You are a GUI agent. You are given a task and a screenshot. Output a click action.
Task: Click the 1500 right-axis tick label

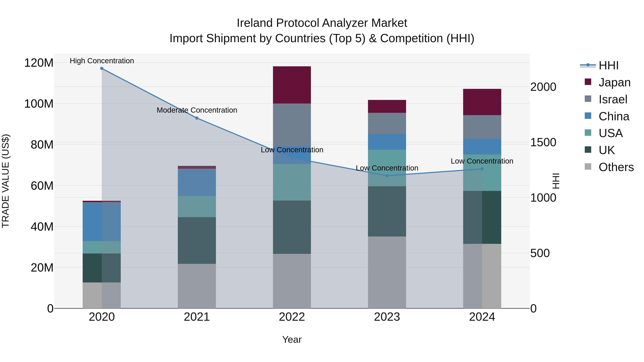tap(543, 142)
